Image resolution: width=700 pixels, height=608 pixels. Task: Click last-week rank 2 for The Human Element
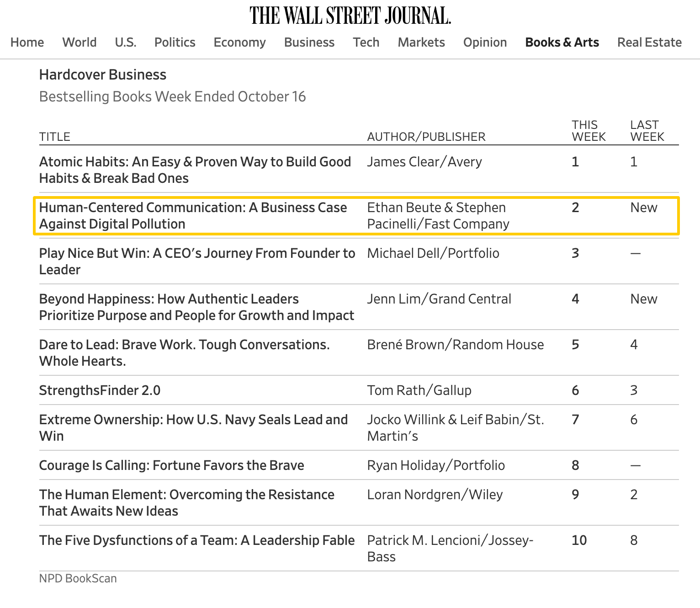click(634, 495)
